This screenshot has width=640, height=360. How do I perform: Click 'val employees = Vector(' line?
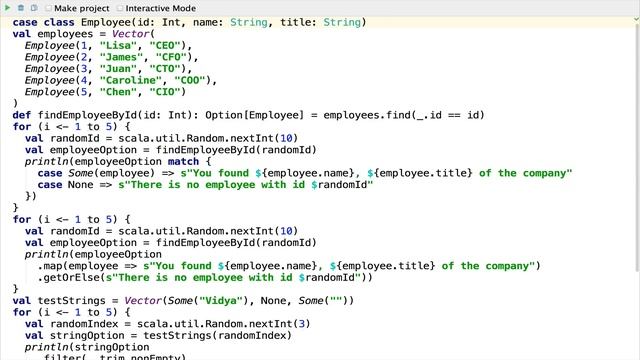click(x=84, y=34)
